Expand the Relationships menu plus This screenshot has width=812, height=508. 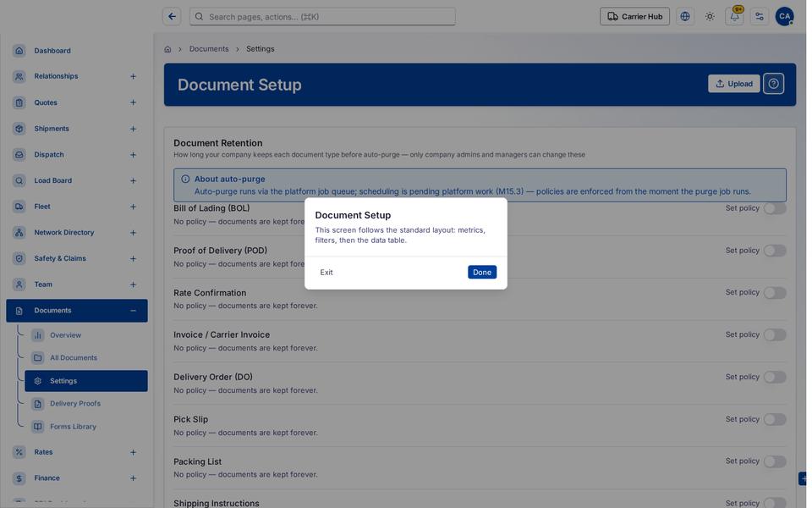[x=133, y=77]
